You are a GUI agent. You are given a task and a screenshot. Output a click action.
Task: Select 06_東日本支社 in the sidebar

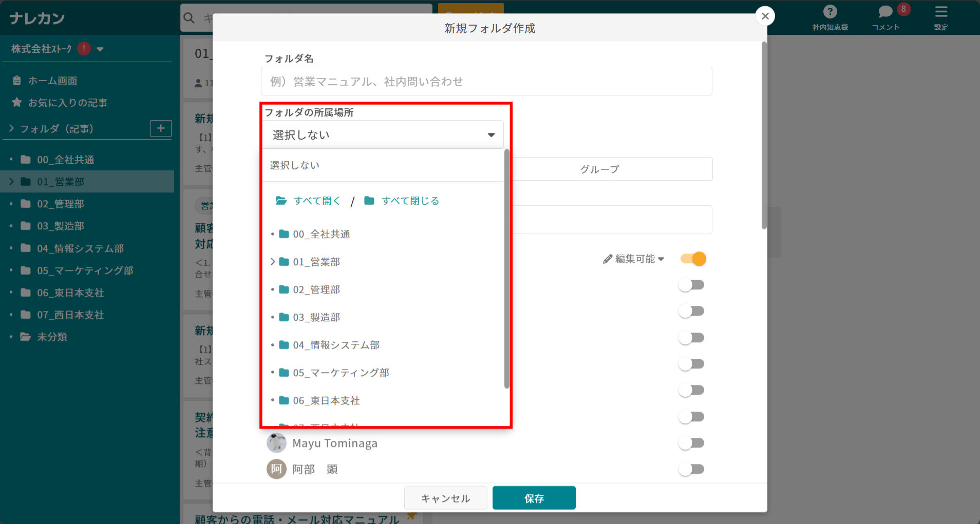pos(70,292)
